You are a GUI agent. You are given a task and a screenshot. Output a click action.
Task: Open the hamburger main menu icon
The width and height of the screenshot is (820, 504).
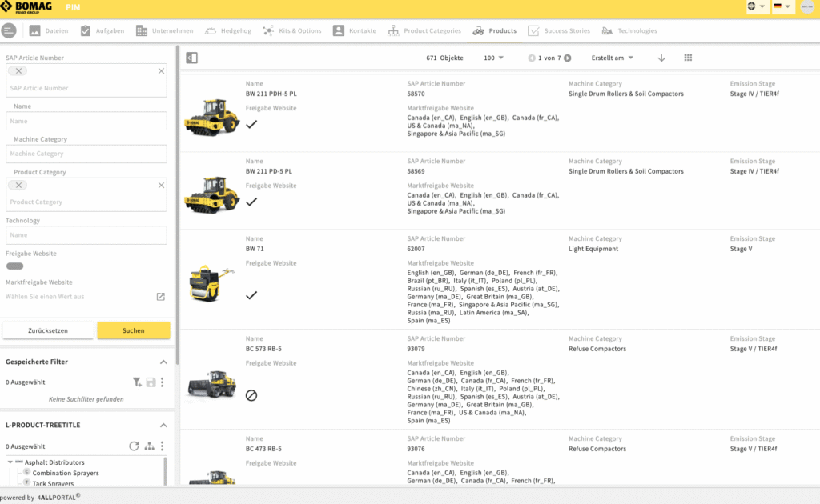click(8, 31)
